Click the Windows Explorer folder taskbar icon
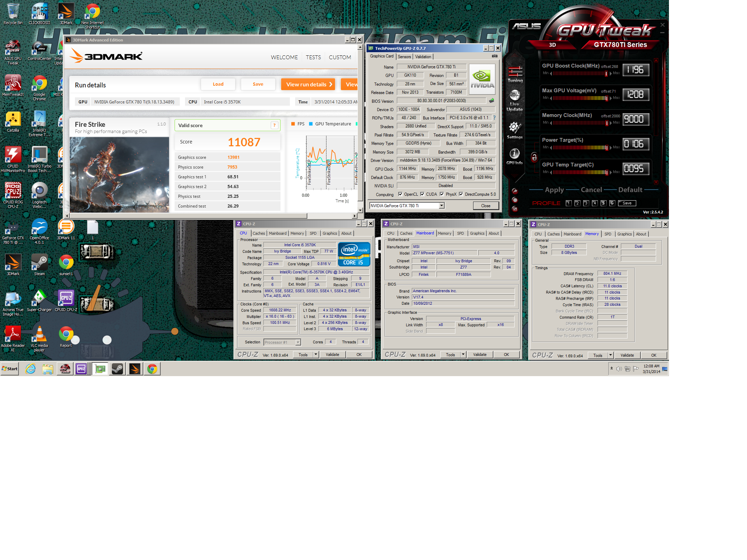The height and width of the screenshot is (560, 747). click(48, 369)
